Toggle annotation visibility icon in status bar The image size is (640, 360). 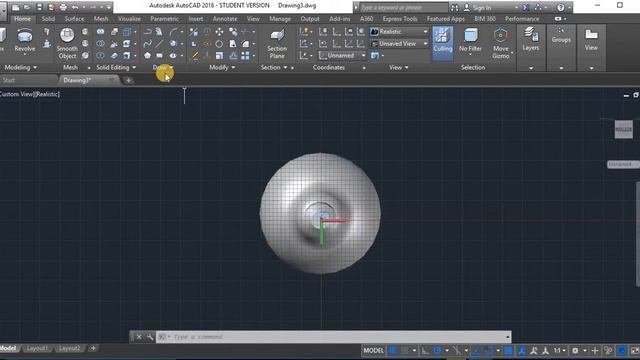click(533, 351)
